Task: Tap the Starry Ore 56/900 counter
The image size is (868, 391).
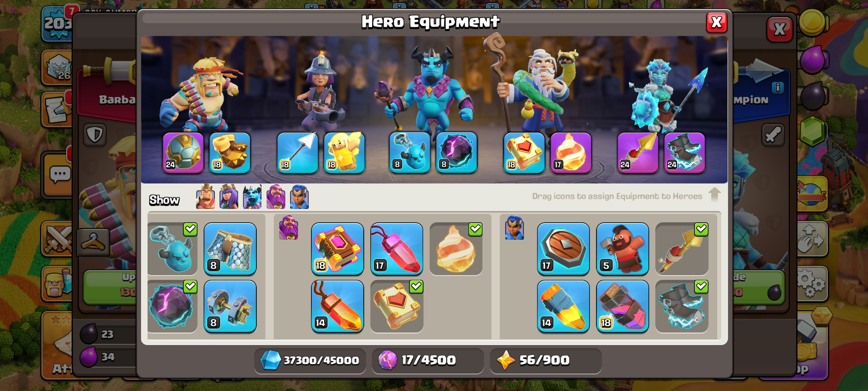Action: [545, 360]
